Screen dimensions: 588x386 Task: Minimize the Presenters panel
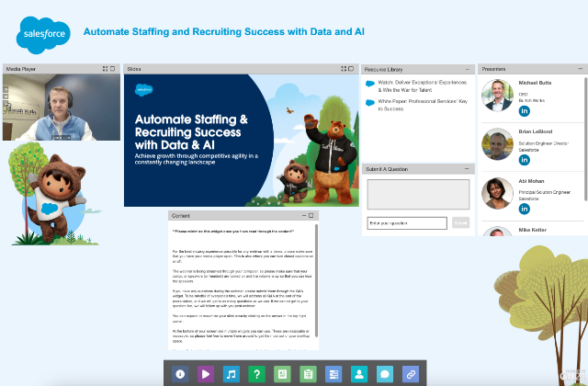[x=580, y=69]
